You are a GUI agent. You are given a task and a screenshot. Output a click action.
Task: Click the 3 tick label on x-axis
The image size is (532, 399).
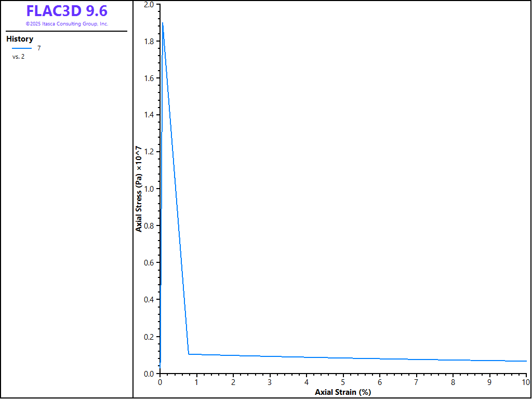tap(270, 382)
